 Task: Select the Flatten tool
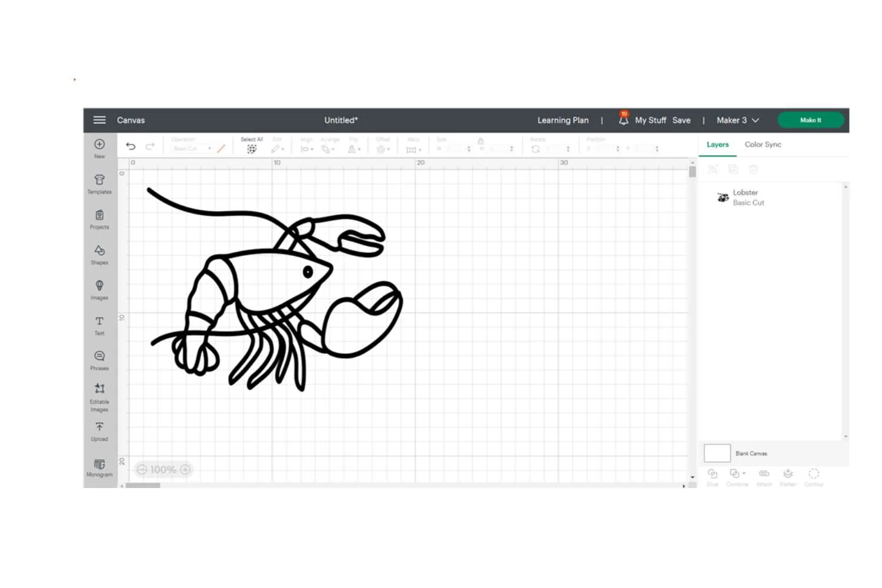pos(788,475)
